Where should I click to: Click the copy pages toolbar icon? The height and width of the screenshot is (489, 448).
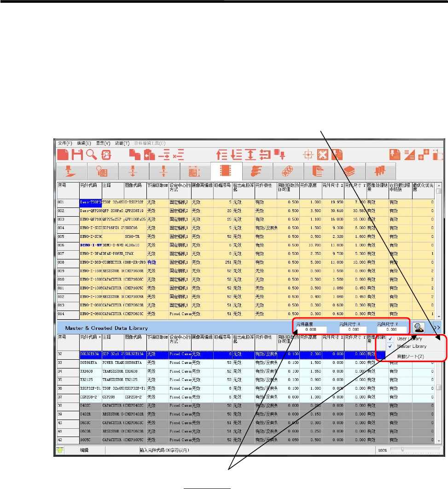coord(134,155)
